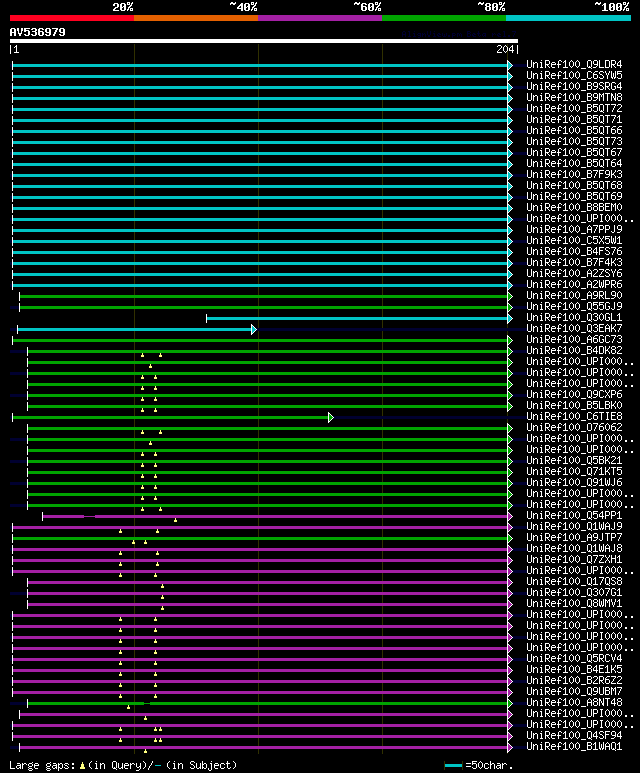
Task: Select label UniRef100_C6TIE8
Action: [574, 417]
